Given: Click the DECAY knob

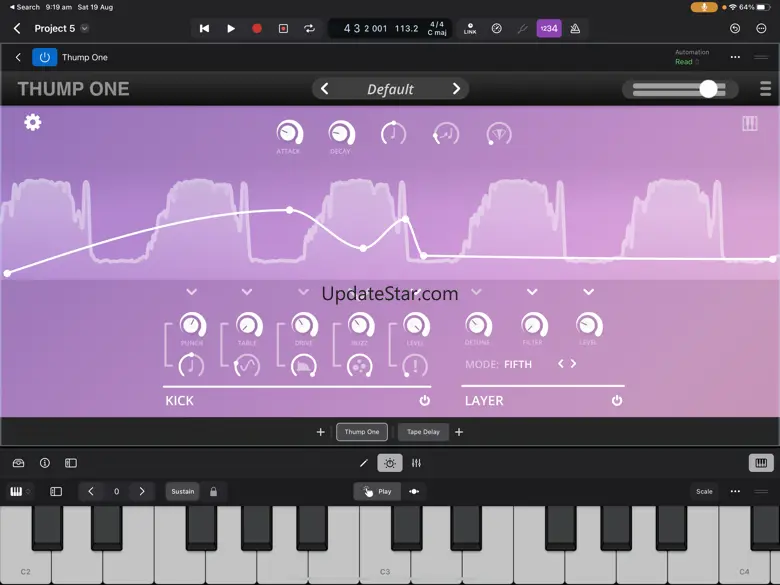Looking at the screenshot, I should (341, 133).
